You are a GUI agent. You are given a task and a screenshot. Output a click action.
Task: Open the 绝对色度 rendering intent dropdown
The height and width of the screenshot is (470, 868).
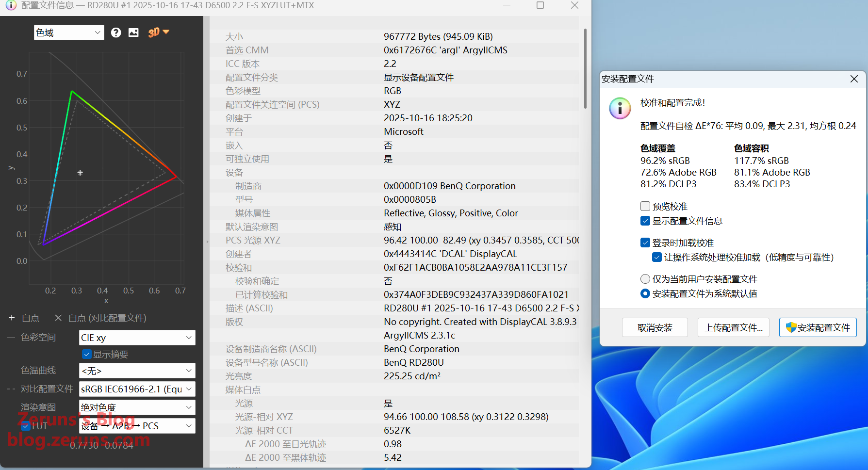pos(137,407)
